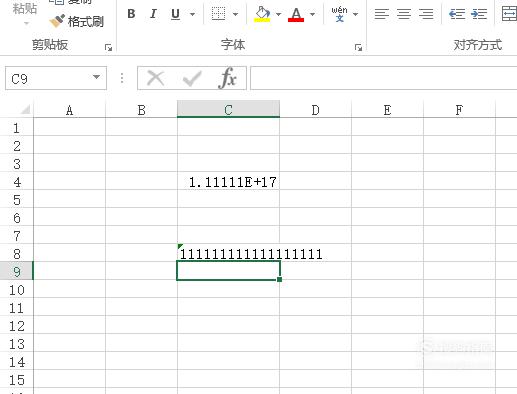
Task: Open borders dropdown arrow
Action: click(235, 14)
